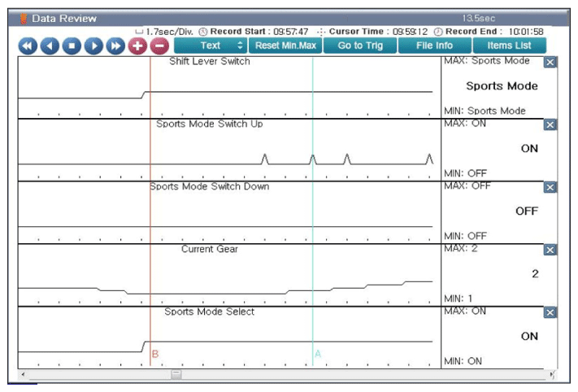This screenshot has height=392, width=578.
Task: Click the 1.7sec/Div. scale text
Action: tap(170, 32)
